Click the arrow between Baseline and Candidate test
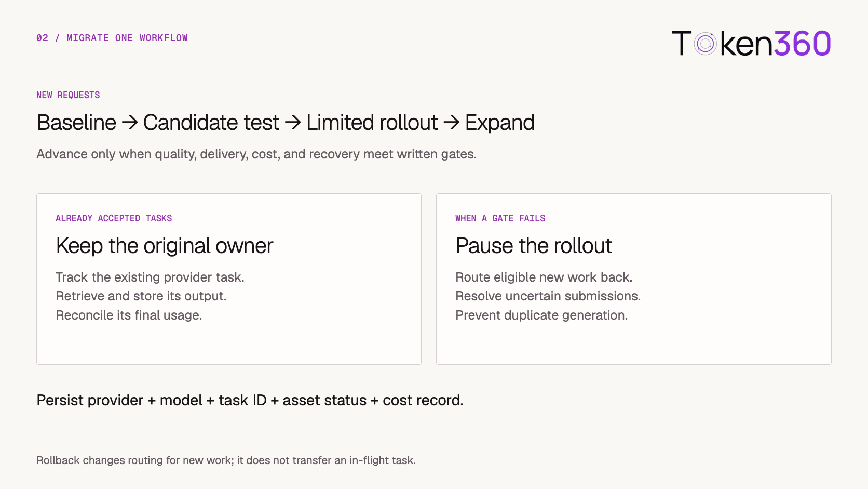 pos(130,123)
